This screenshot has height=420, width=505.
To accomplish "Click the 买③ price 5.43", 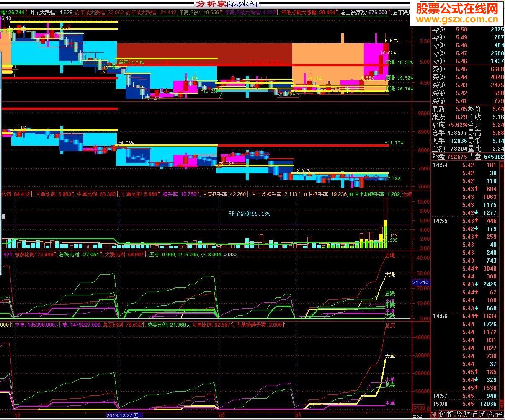I will pyautogui.click(x=461, y=85).
